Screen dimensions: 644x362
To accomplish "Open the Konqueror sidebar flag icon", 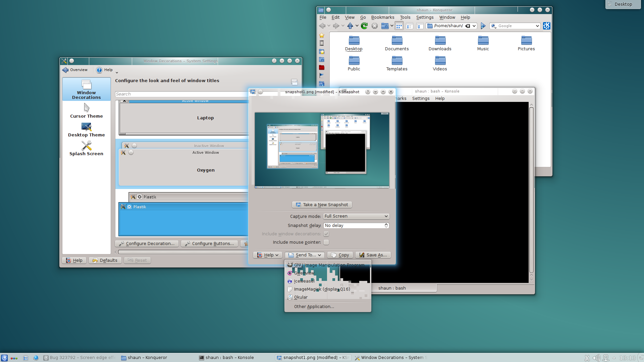I will pos(322,75).
